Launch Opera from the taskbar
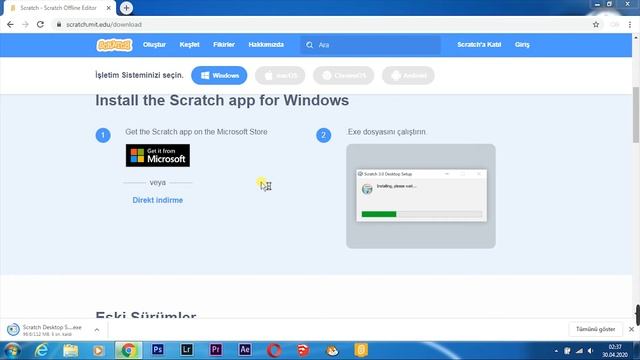Image resolution: width=640 pixels, height=360 pixels. click(274, 350)
